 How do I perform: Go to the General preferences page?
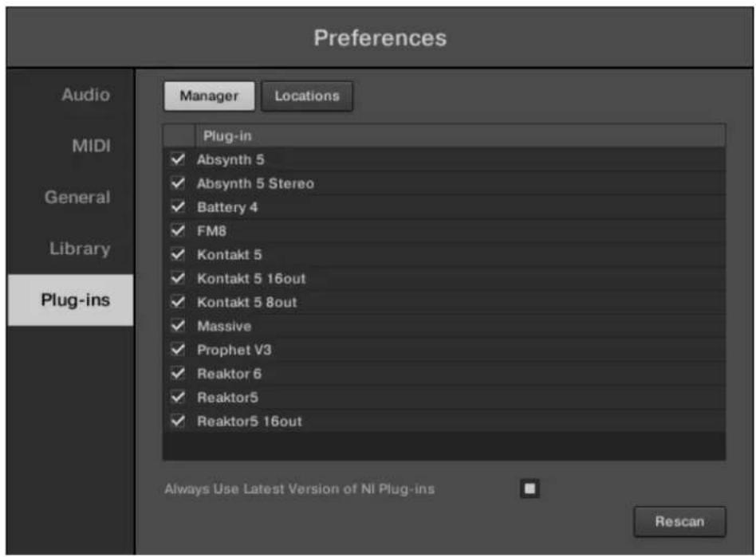(x=77, y=198)
